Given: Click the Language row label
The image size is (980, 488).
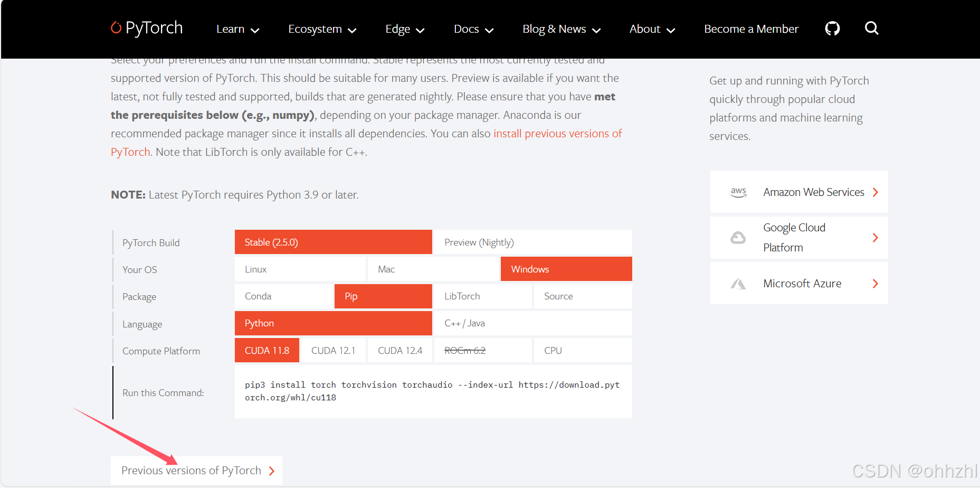Looking at the screenshot, I should coord(142,324).
